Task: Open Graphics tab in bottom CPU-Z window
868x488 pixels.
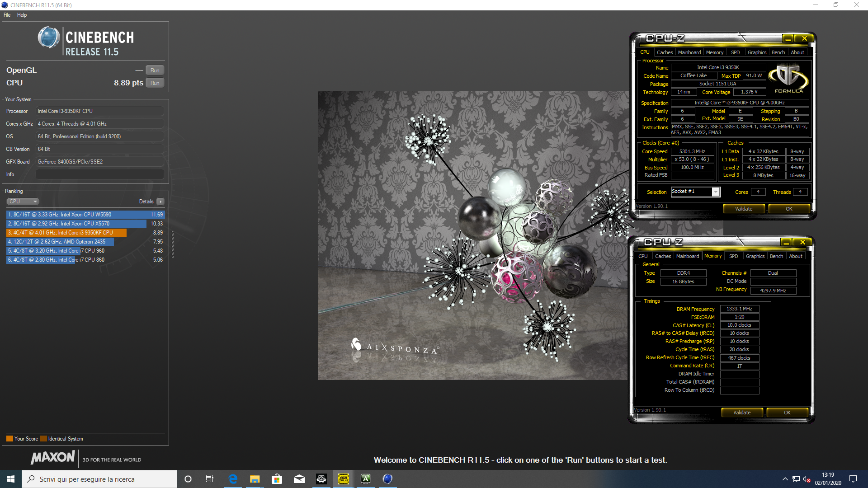Action: click(755, 256)
